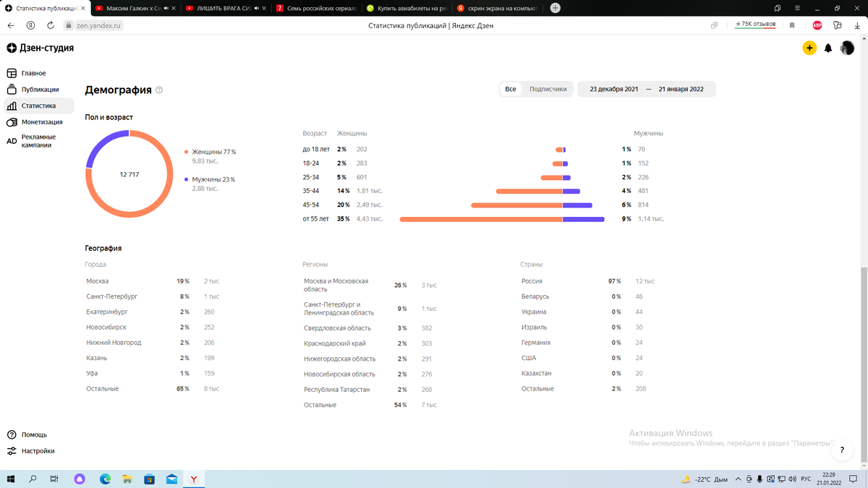The height and width of the screenshot is (488, 868).
Task: Click the Санкт-Петербург city row
Action: [x=153, y=296]
